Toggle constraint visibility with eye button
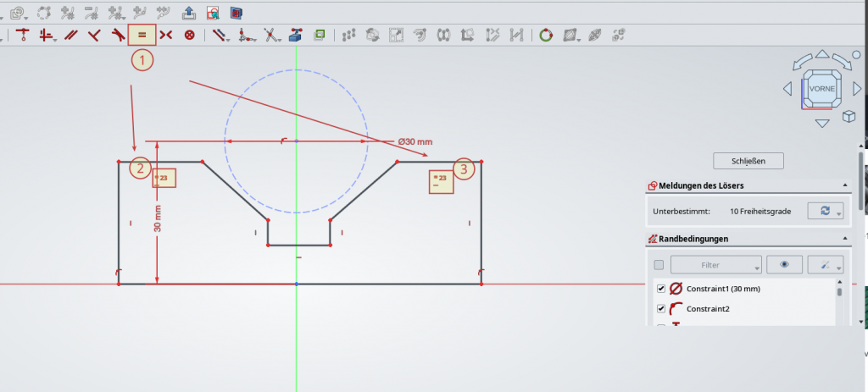This screenshot has width=868, height=392. coord(784,265)
